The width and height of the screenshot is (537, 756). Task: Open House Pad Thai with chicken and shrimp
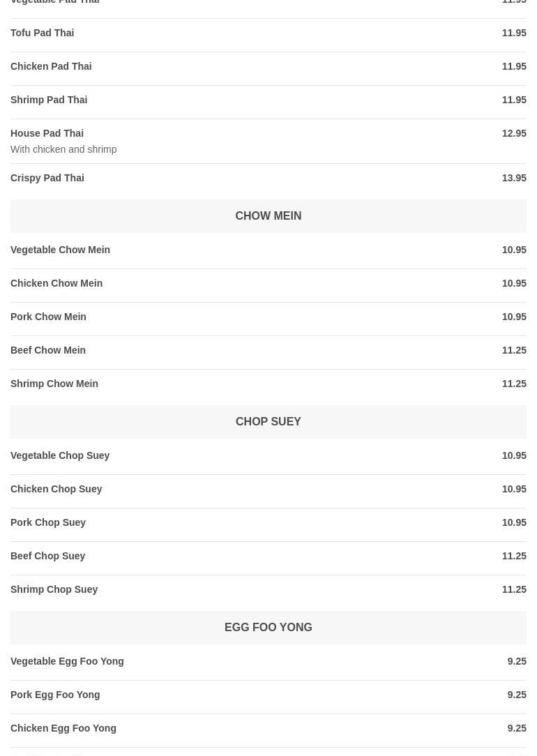(47, 133)
